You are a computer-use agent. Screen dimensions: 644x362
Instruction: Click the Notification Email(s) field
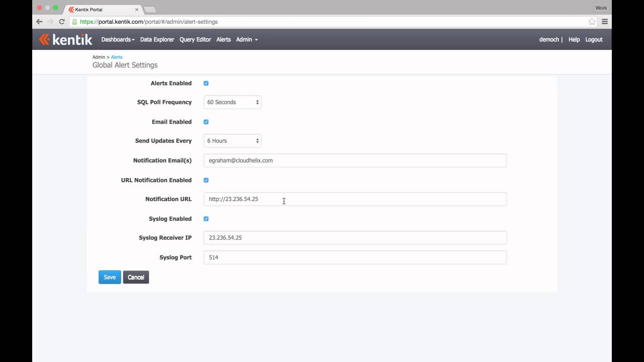355,160
